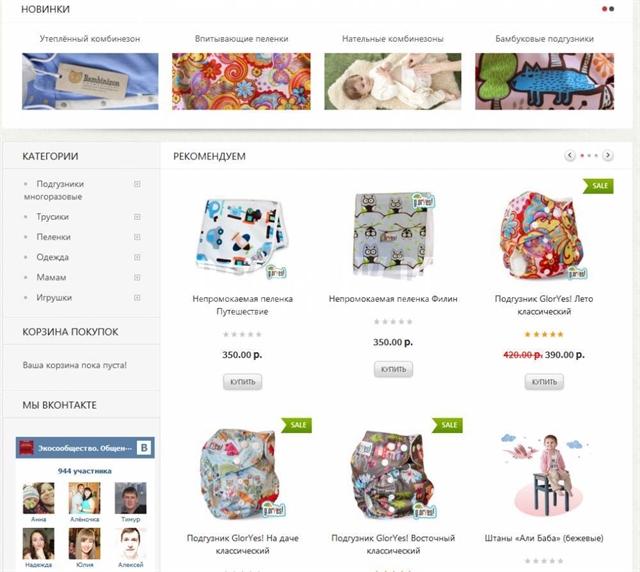
Task: Open Тимур's avatar in VK widget
Action: click(131, 498)
